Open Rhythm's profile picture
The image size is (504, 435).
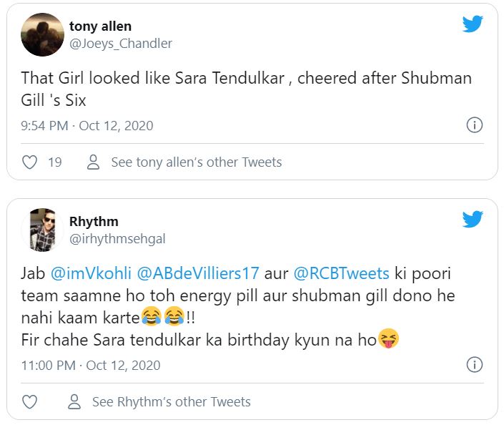[x=42, y=230]
